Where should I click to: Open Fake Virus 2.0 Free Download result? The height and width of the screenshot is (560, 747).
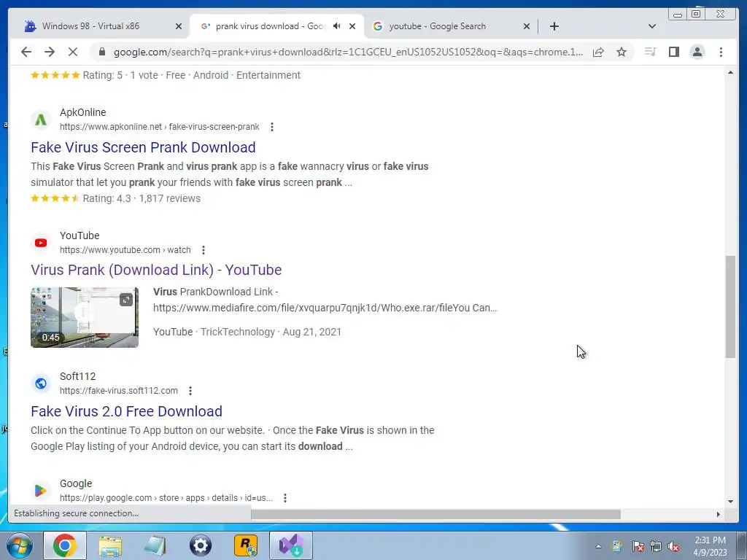point(126,411)
